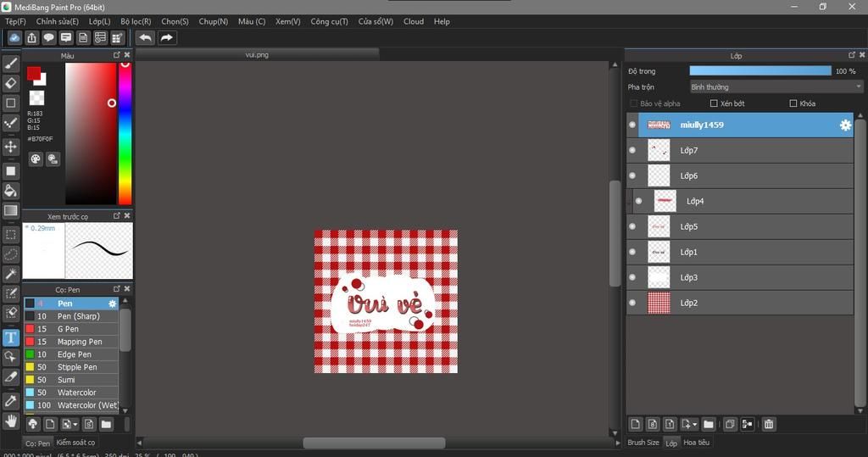The image size is (868, 457).
Task: Undock the Lớp layer panel
Action: click(x=851, y=55)
